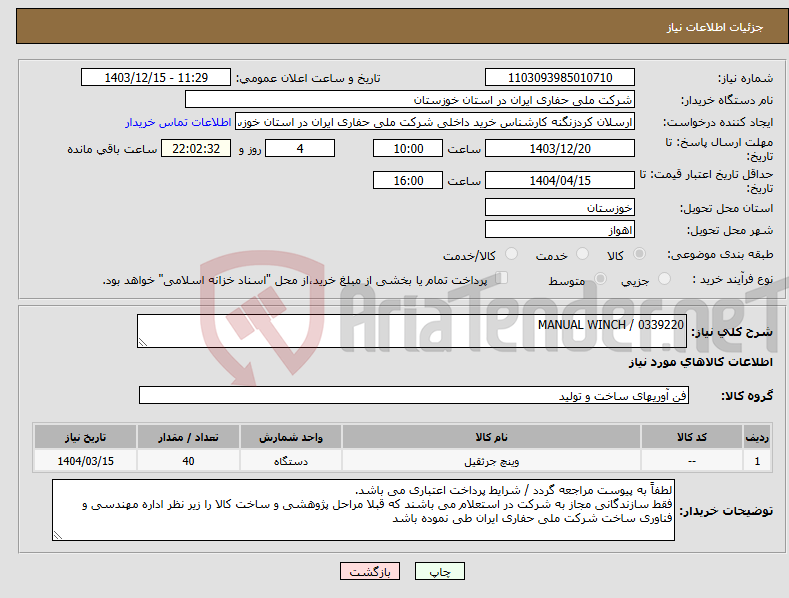Click the نام کالا column header
789x598 pixels.
(491, 437)
